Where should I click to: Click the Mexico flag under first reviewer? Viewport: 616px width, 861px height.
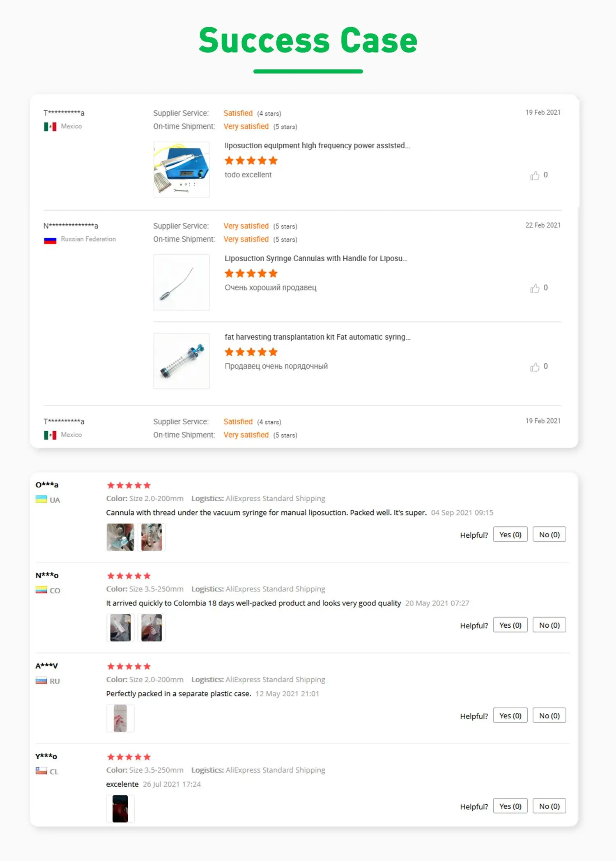coord(50,127)
